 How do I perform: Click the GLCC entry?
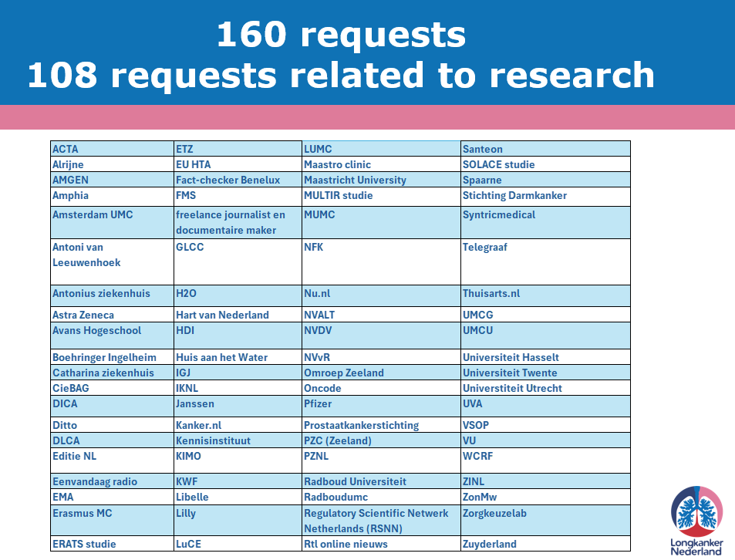pyautogui.click(x=238, y=262)
